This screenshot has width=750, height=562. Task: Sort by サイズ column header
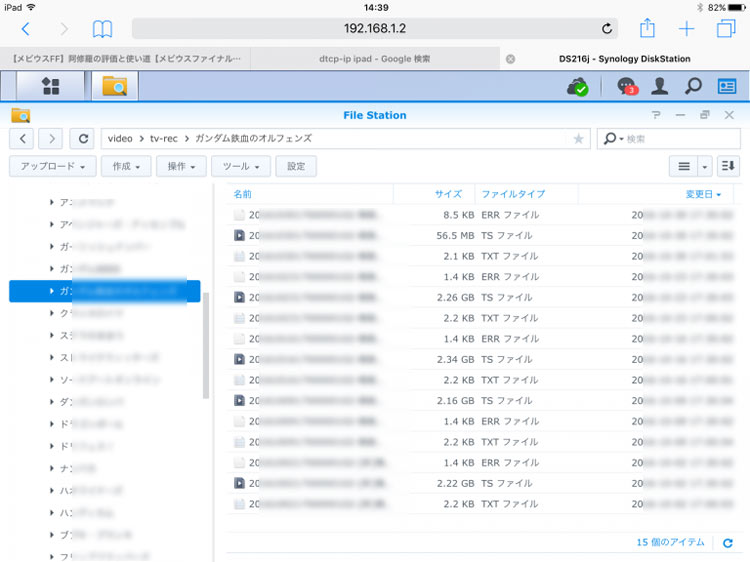click(x=448, y=194)
